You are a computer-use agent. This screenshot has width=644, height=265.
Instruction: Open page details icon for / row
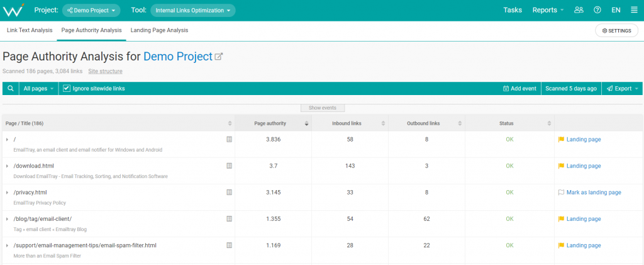pos(229,139)
